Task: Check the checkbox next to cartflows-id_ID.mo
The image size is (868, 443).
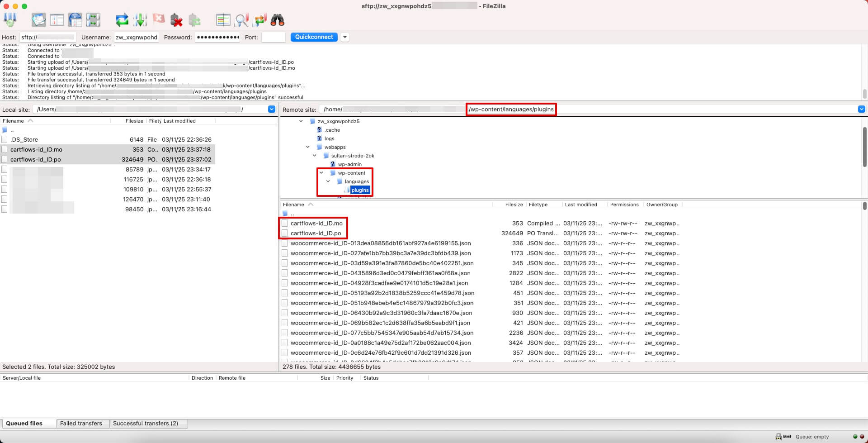Action: tap(285, 223)
